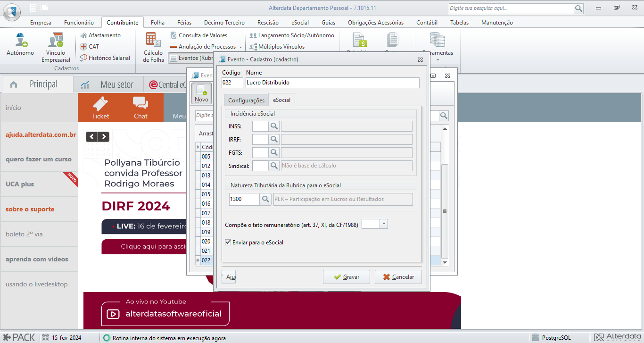
Task: Switch to the Empresa ribbon tab
Action: (41, 22)
